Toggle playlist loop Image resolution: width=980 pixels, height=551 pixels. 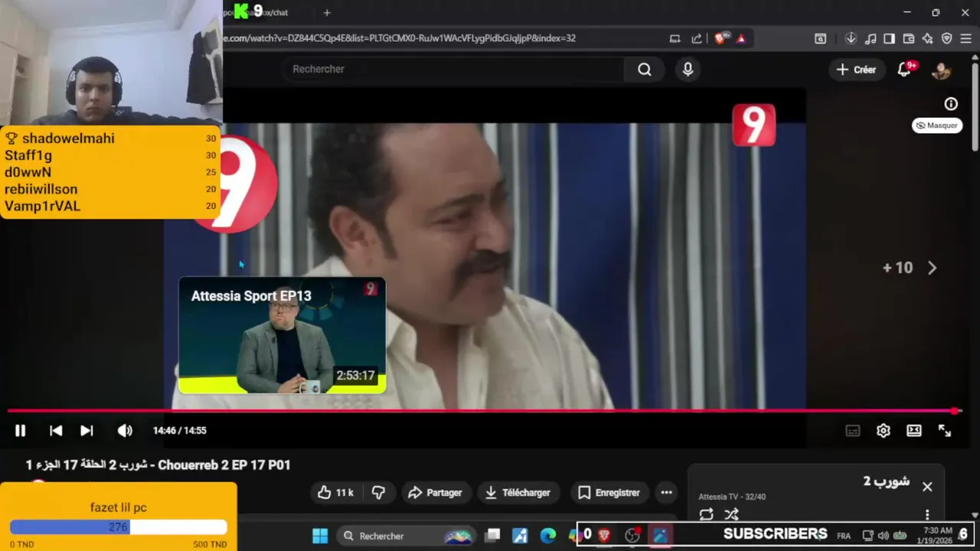(x=706, y=515)
